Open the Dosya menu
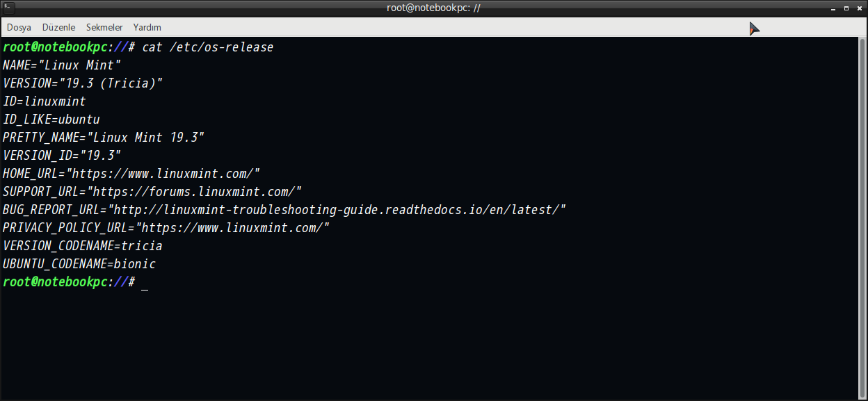This screenshot has width=868, height=401. [19, 27]
